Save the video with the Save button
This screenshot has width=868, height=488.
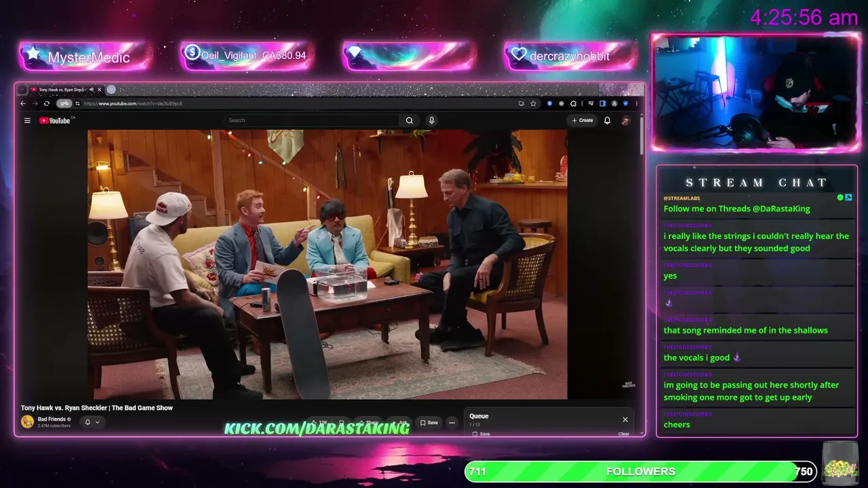429,423
